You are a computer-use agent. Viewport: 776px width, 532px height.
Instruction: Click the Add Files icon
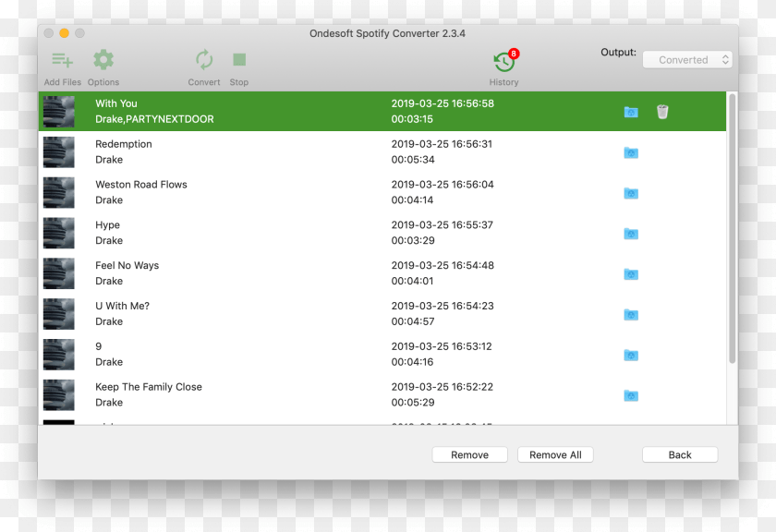click(63, 60)
